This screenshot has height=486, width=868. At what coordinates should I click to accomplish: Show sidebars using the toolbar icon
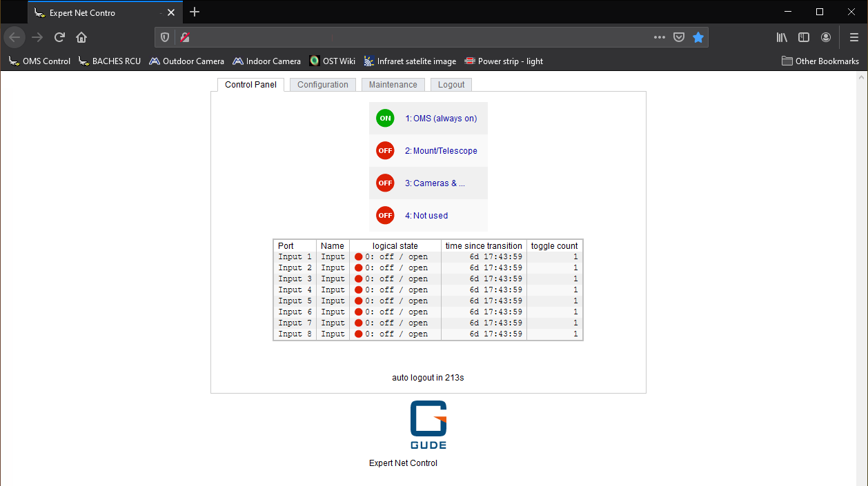(x=804, y=37)
